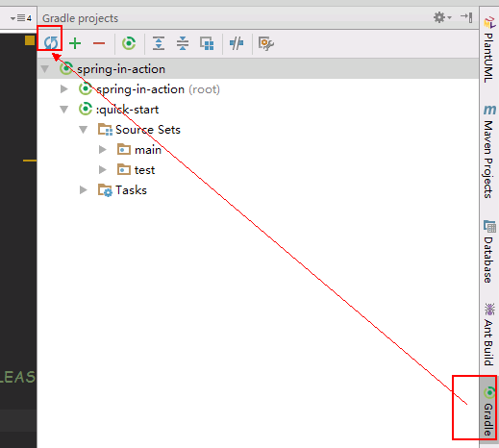This screenshot has width=499, height=448.
Task: Collapse all nodes in Gradle tree
Action: click(183, 43)
